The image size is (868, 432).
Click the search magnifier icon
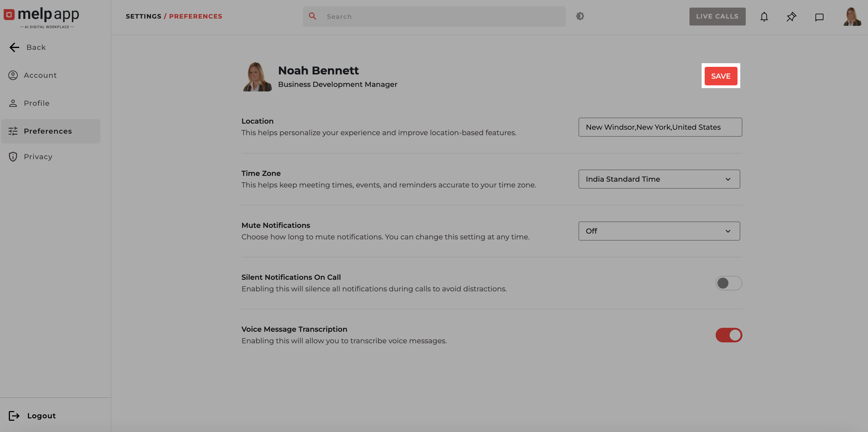(312, 16)
